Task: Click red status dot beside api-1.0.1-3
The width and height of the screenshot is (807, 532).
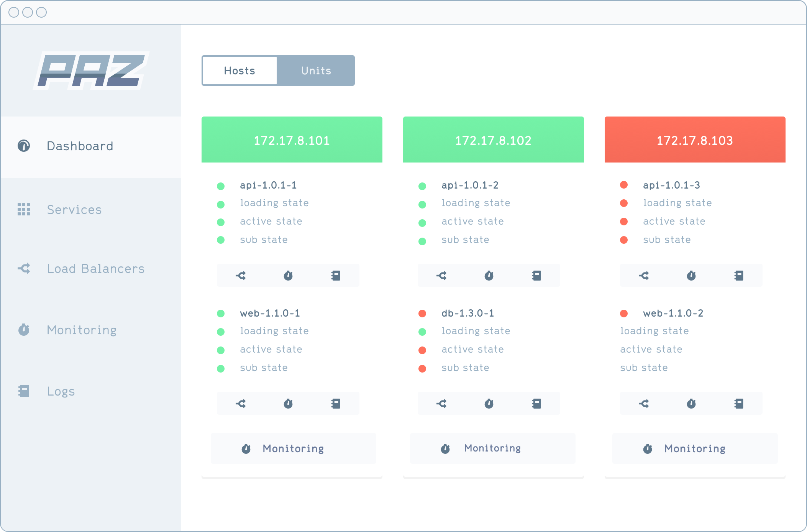Action: pyautogui.click(x=624, y=185)
